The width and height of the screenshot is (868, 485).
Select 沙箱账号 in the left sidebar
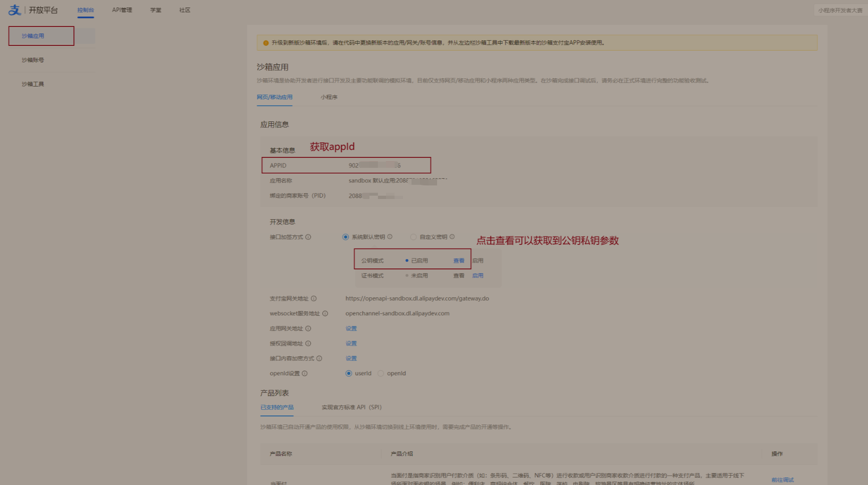click(33, 60)
